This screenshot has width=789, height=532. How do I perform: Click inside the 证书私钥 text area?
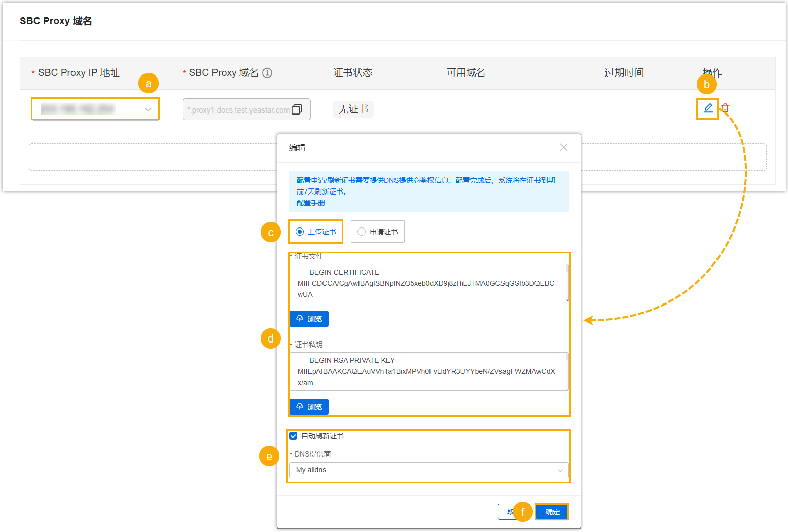point(426,371)
